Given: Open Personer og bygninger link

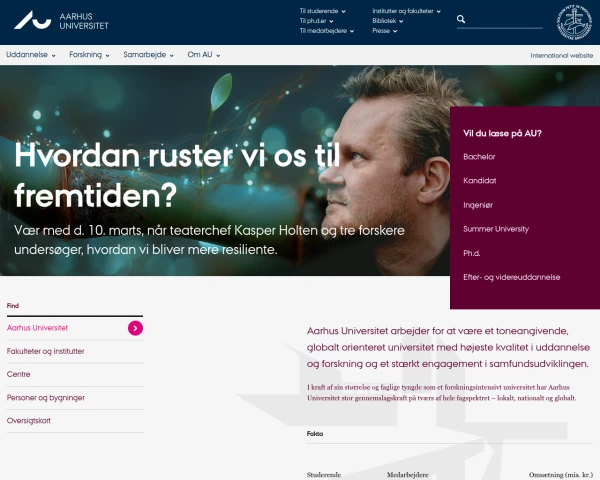Looking at the screenshot, I should click(x=46, y=398).
